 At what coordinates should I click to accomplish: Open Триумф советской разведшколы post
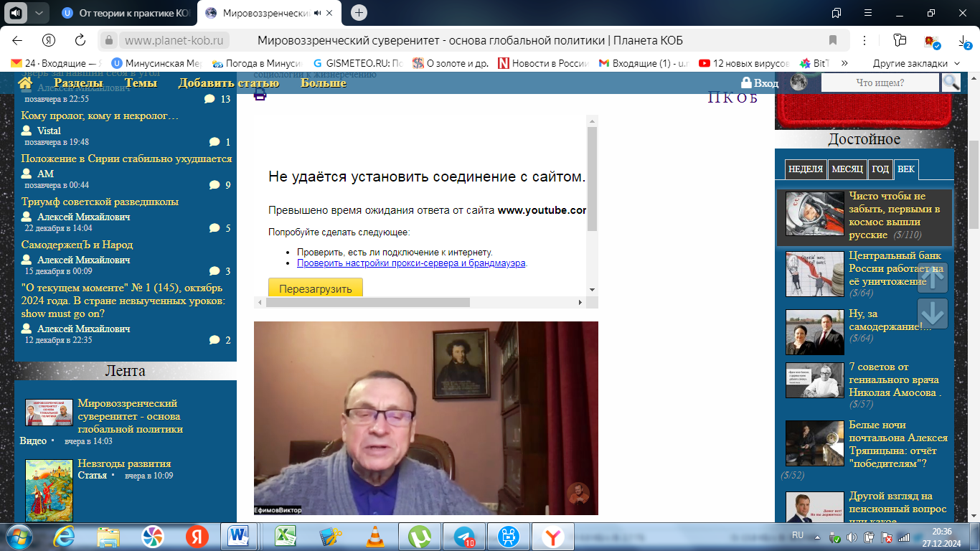(x=100, y=202)
